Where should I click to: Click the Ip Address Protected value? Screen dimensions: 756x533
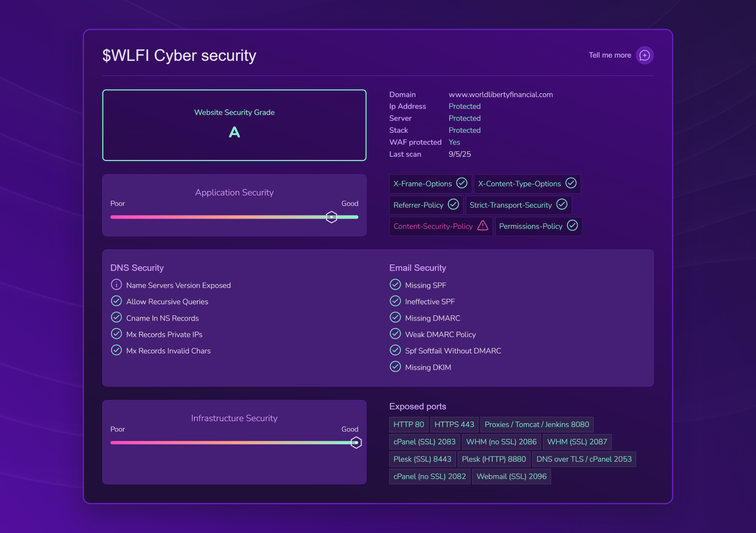[x=465, y=106]
